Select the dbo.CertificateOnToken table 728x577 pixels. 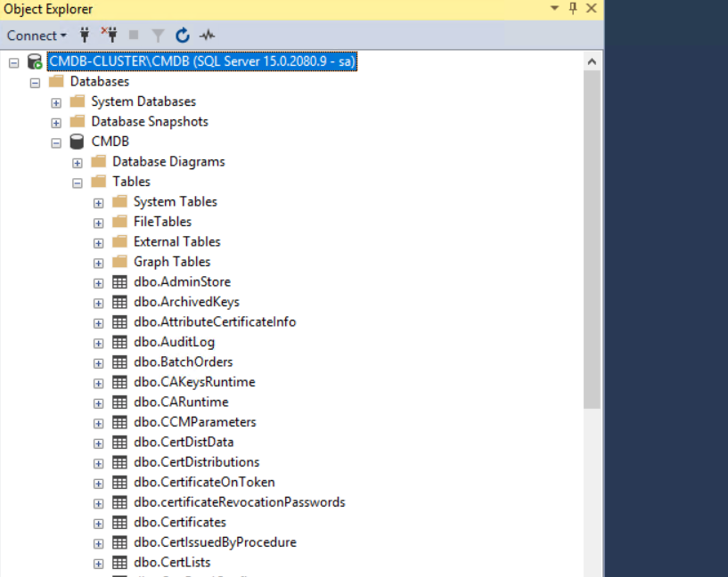coord(204,482)
